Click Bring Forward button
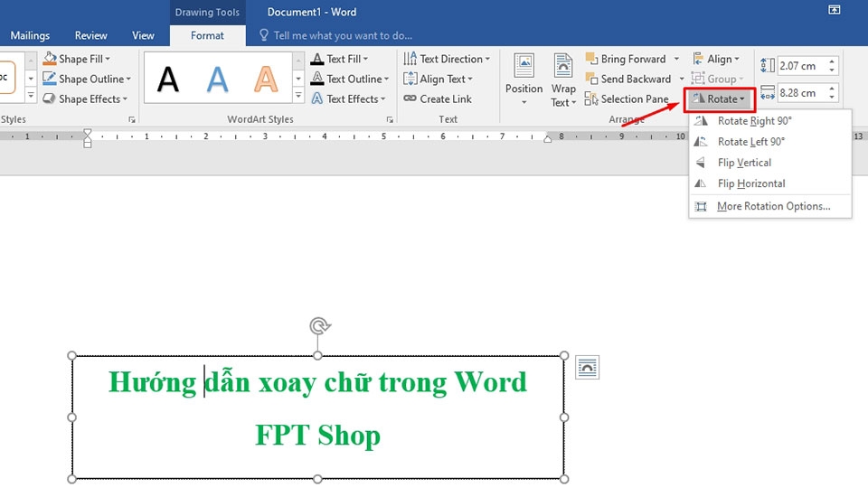The height and width of the screenshot is (497, 868). pyautogui.click(x=626, y=59)
